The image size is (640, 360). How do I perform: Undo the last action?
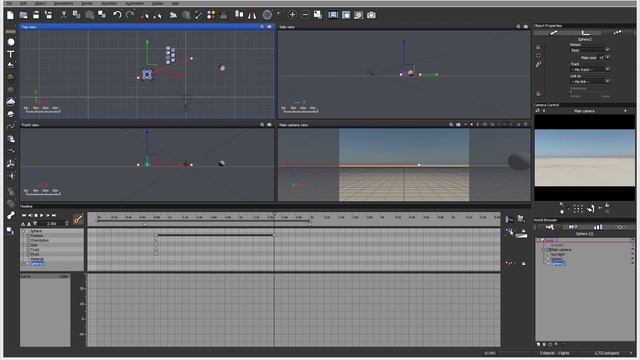(x=117, y=15)
